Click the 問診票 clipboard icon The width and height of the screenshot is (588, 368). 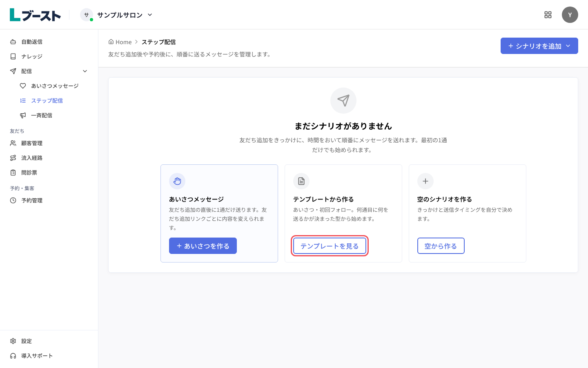coord(13,173)
